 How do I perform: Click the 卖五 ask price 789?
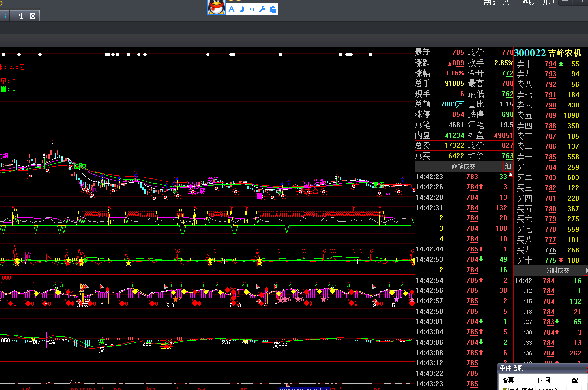pos(551,115)
